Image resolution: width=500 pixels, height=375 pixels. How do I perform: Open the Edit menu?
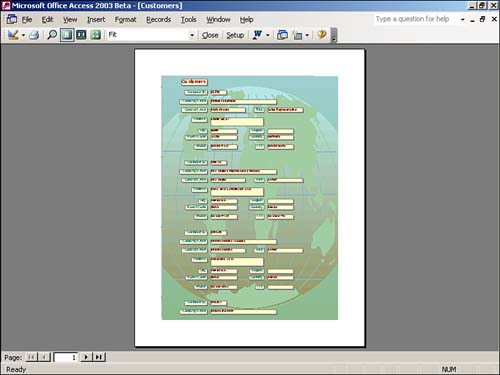point(47,20)
